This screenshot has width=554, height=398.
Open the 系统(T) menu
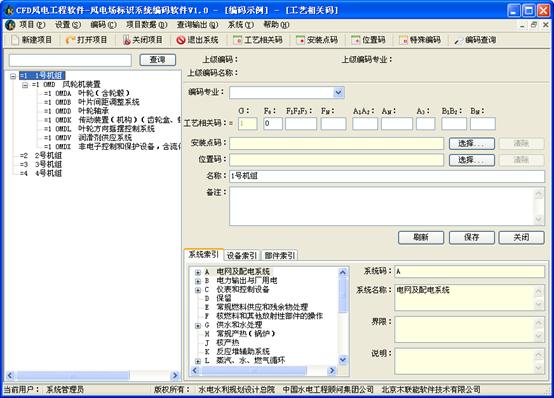tap(241, 25)
